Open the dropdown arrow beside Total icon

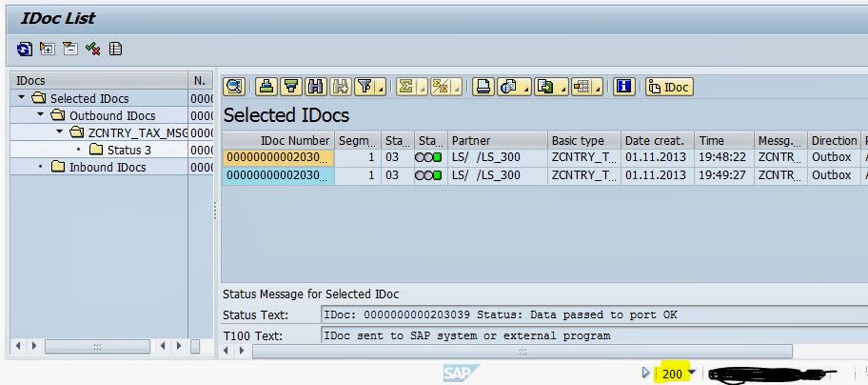tap(423, 89)
